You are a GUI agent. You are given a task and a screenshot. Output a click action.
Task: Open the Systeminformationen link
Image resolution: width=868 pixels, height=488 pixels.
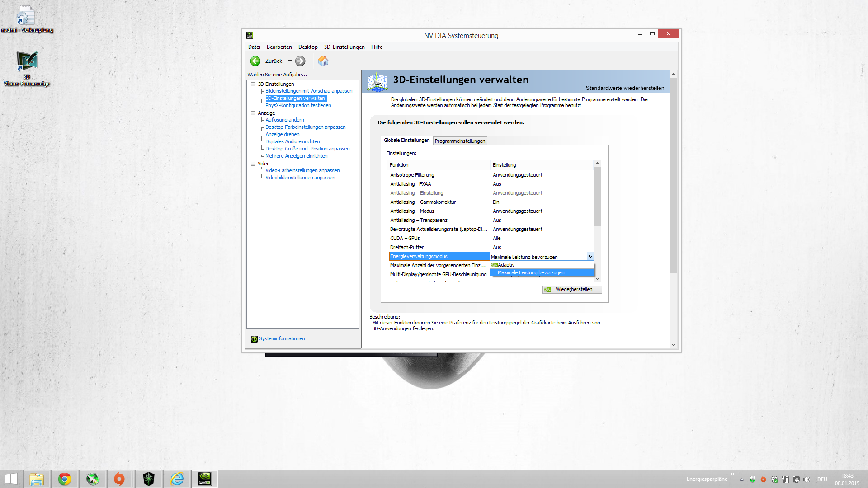point(282,338)
